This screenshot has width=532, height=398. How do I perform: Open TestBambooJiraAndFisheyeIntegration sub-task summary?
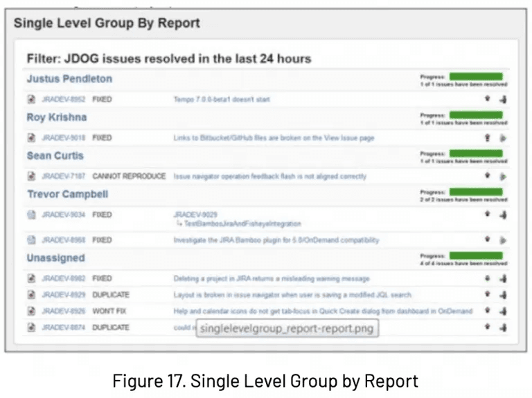coord(242,224)
